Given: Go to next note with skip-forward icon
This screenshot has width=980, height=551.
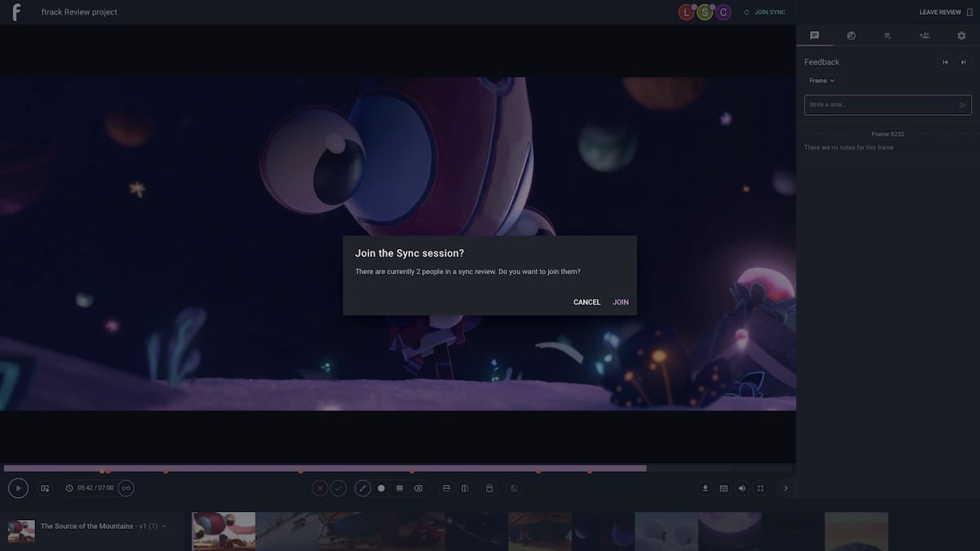Looking at the screenshot, I should pyautogui.click(x=964, y=62).
